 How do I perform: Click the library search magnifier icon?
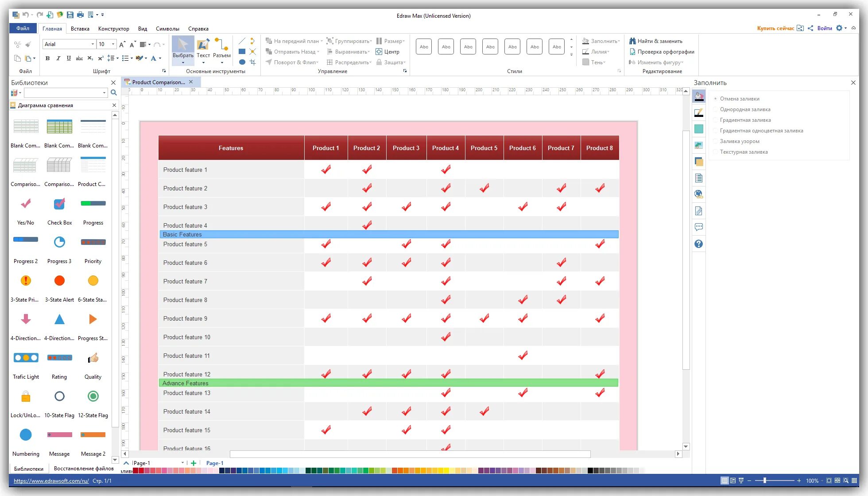point(114,93)
